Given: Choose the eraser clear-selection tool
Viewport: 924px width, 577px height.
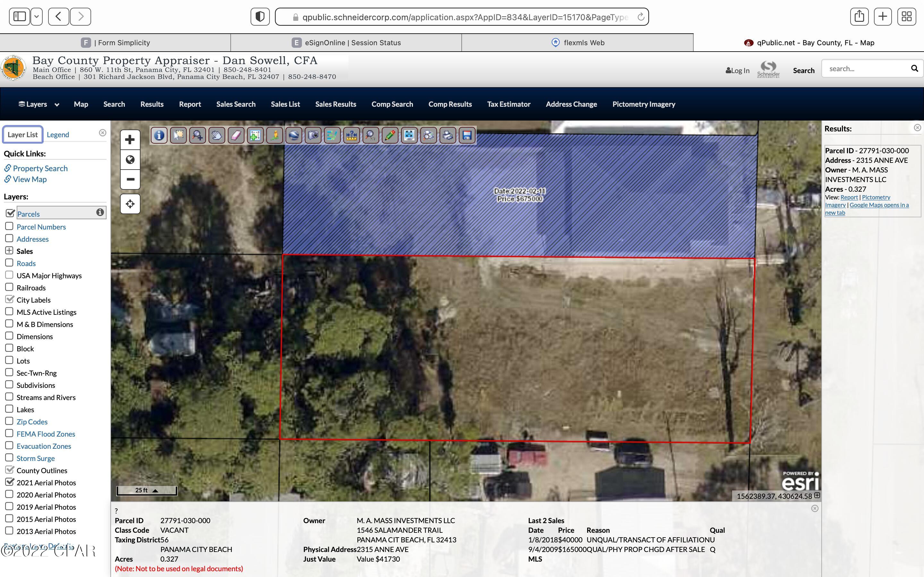Looking at the screenshot, I should click(x=236, y=136).
